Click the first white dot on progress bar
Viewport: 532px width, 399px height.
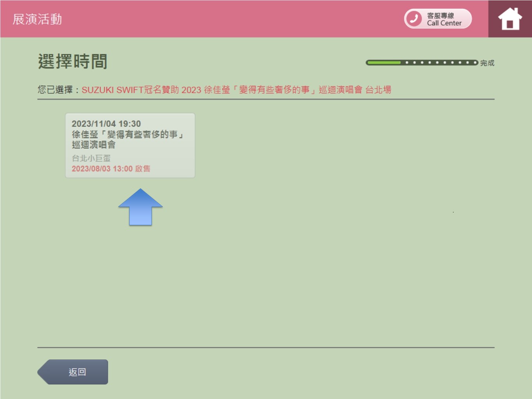point(407,62)
